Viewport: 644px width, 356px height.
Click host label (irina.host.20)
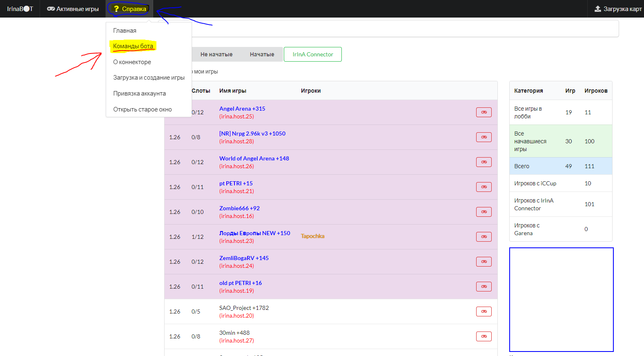(x=236, y=316)
